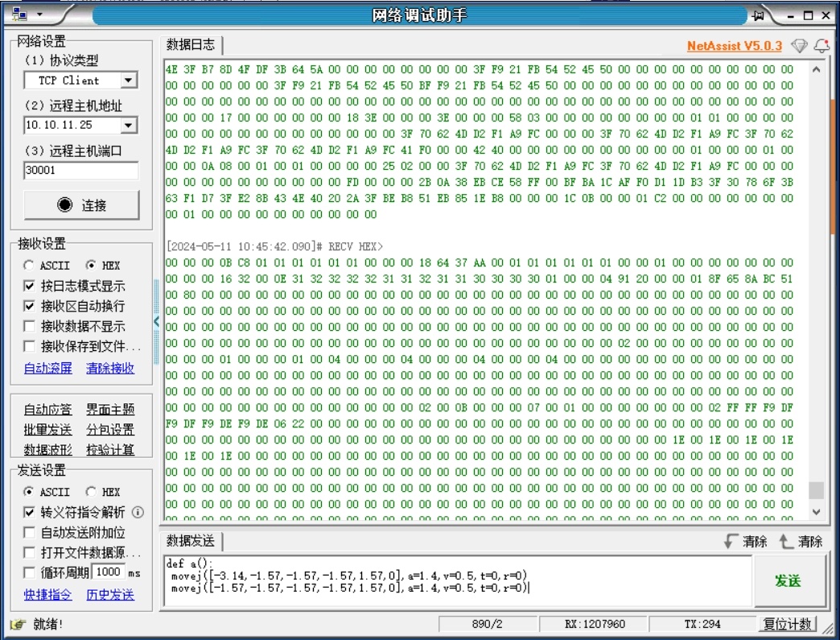Click the pin window icon
This screenshot has height=640, width=840.
pos(758,15)
